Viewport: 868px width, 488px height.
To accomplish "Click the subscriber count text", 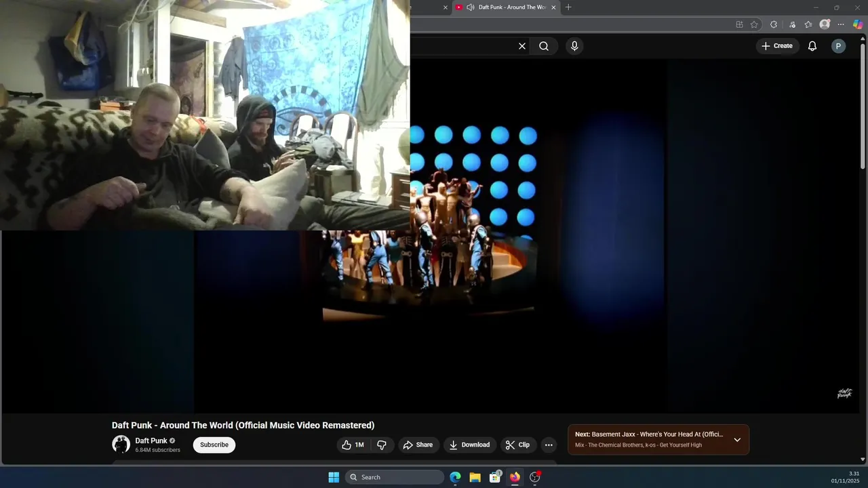I will [157, 450].
